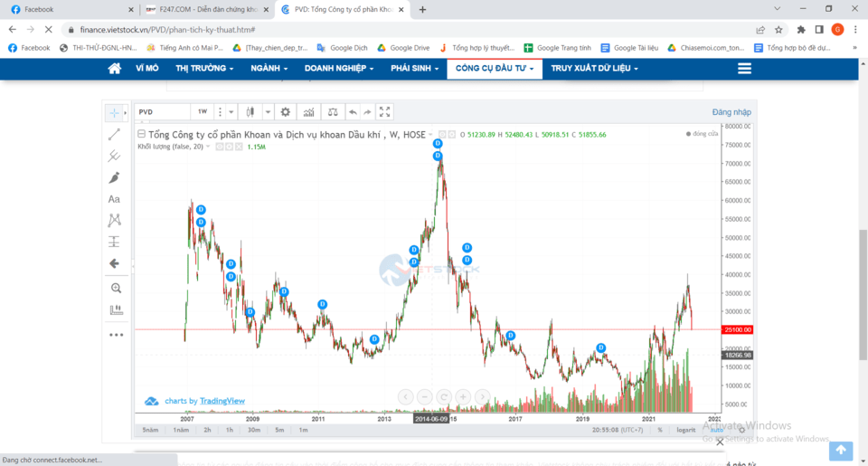868x466 pixels.
Task: Click the 1W interval button
Action: [203, 112]
